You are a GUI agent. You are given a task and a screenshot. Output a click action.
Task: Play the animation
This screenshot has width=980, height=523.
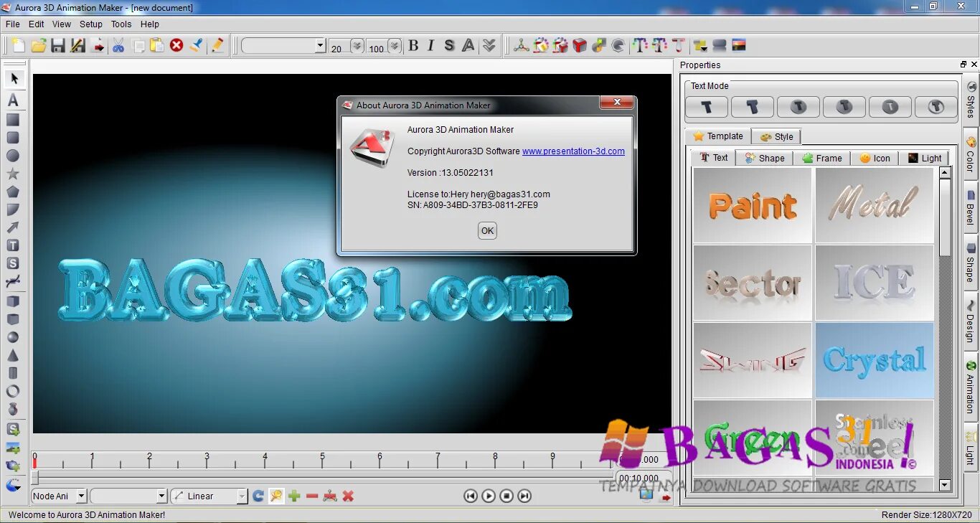(x=489, y=496)
